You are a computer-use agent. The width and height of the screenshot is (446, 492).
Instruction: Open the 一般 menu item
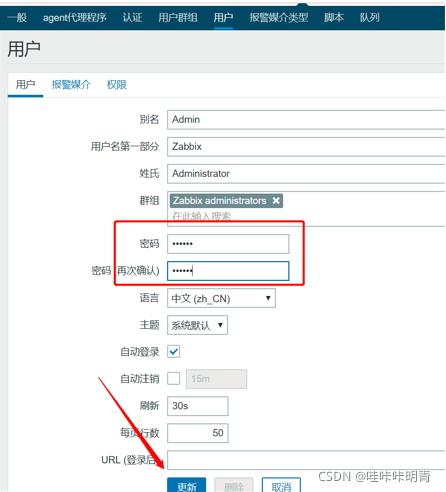pyautogui.click(x=17, y=17)
